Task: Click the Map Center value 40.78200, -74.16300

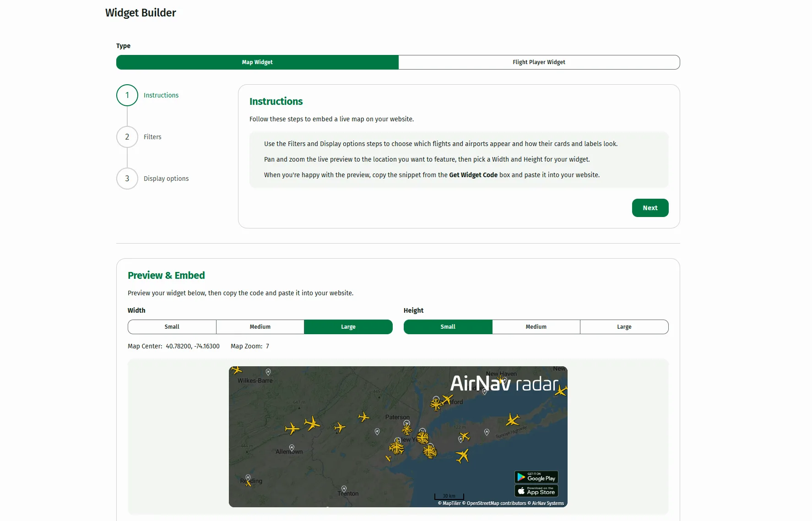Action: (193, 346)
